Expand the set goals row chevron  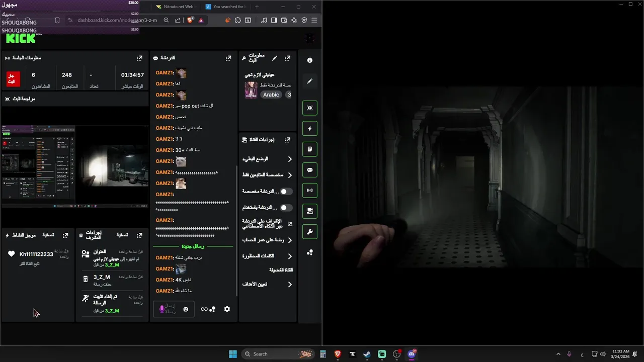click(x=290, y=285)
